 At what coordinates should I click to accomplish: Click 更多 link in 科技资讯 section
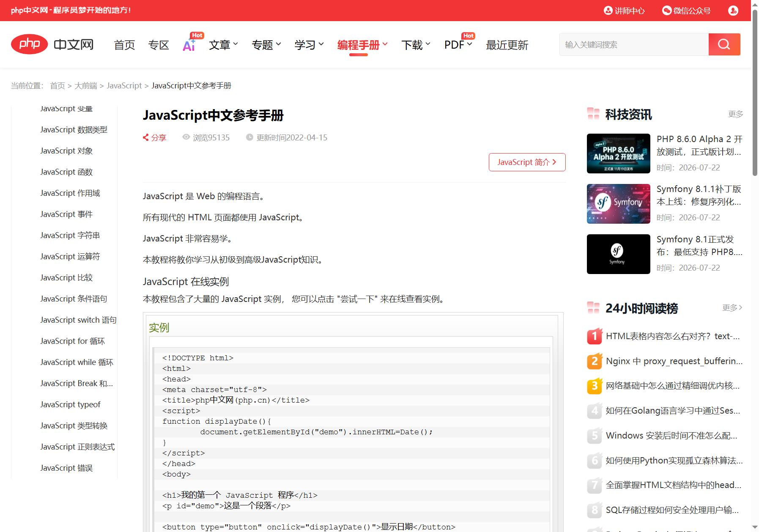point(735,114)
